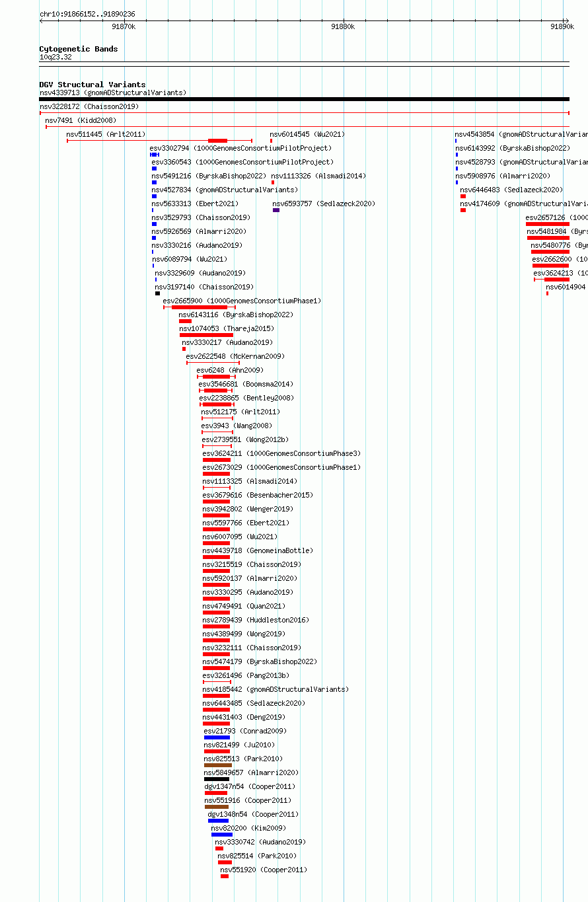Click the 91880k ruler tick label

[x=343, y=26]
